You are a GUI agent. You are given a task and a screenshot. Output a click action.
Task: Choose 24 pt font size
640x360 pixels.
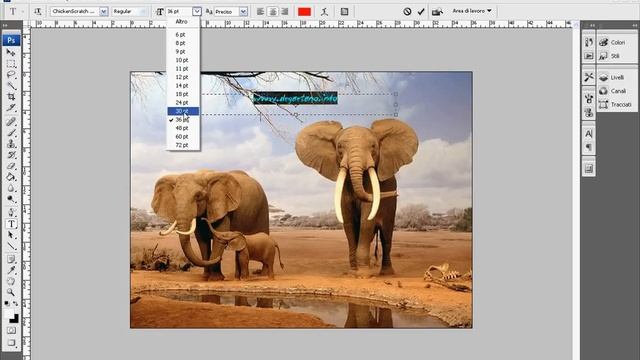pyautogui.click(x=183, y=102)
